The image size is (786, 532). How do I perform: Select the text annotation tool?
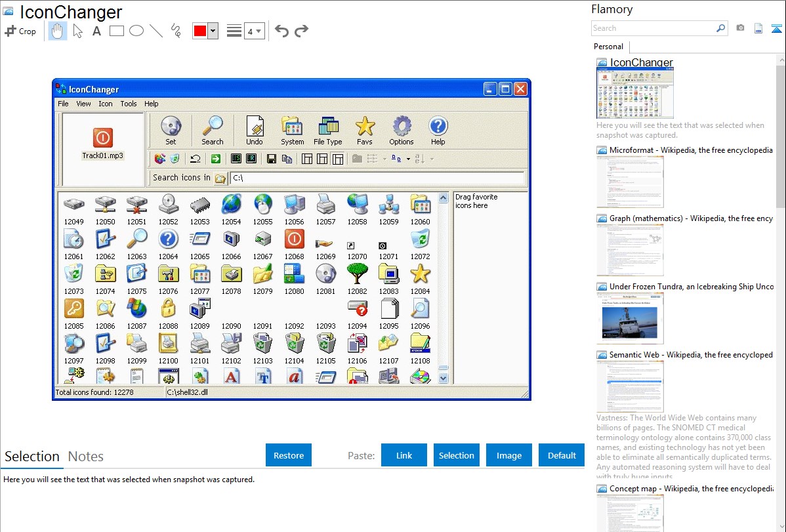[x=96, y=31]
